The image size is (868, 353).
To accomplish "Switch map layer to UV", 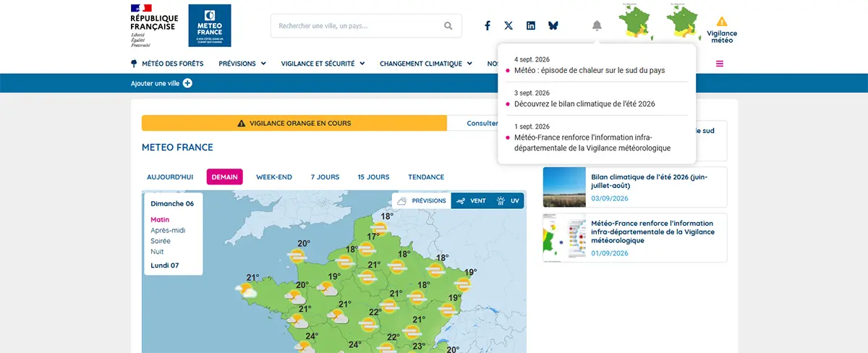I will point(508,200).
